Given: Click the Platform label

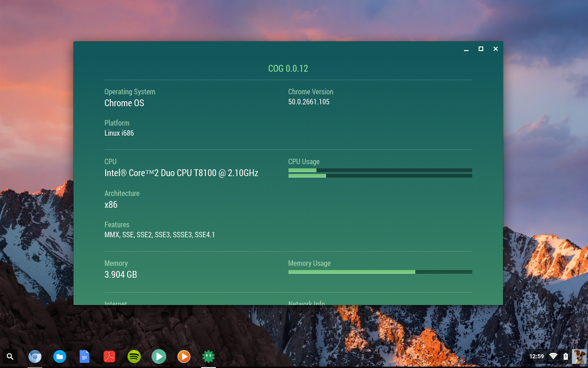Looking at the screenshot, I should point(117,123).
